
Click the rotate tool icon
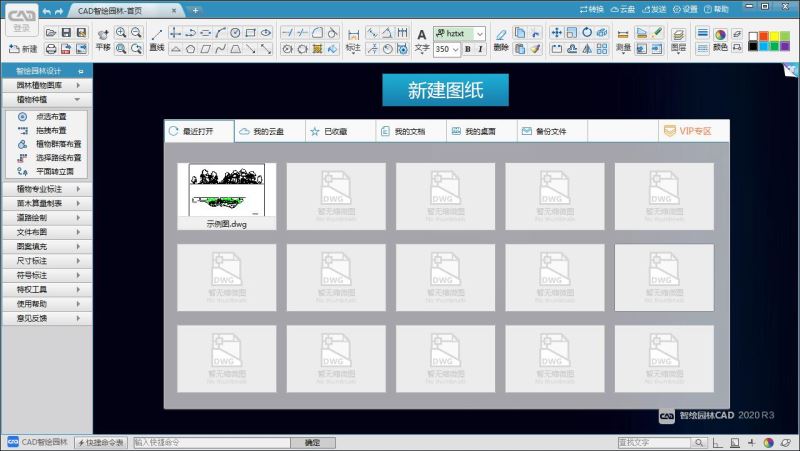[x=587, y=33]
